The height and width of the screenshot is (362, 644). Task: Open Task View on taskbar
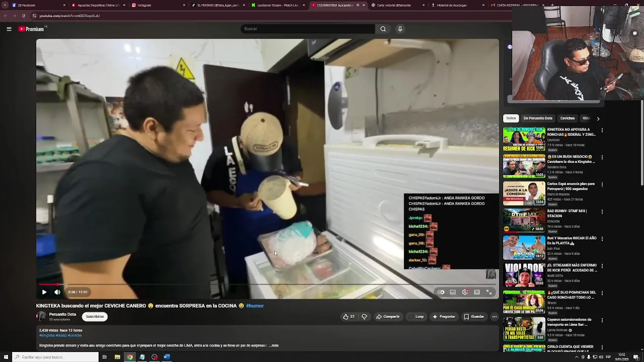(x=105, y=357)
